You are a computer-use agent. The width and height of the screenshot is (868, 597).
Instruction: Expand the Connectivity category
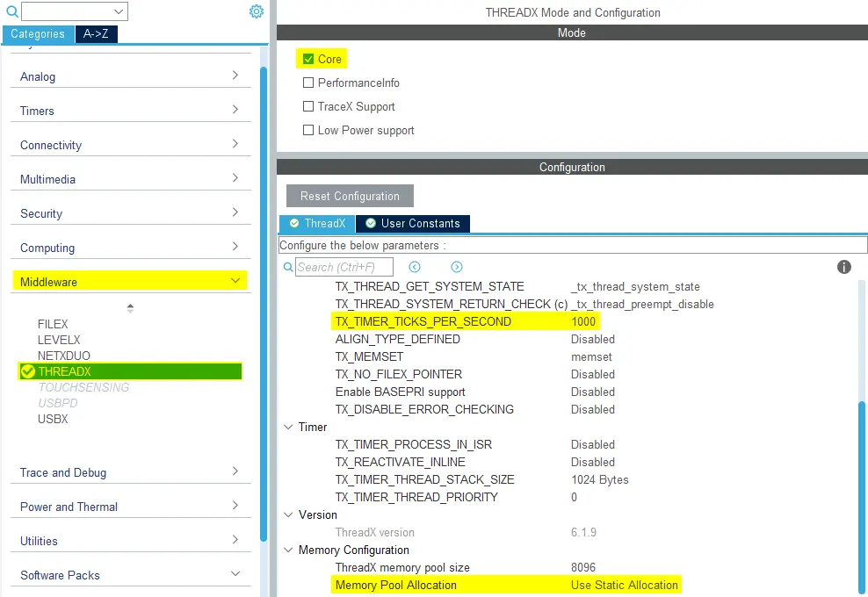point(235,144)
